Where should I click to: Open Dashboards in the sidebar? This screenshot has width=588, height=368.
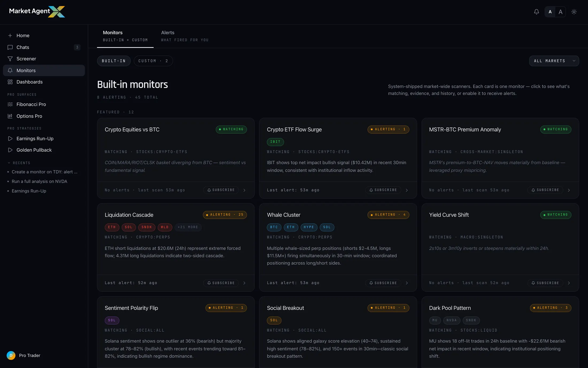pyautogui.click(x=44, y=82)
